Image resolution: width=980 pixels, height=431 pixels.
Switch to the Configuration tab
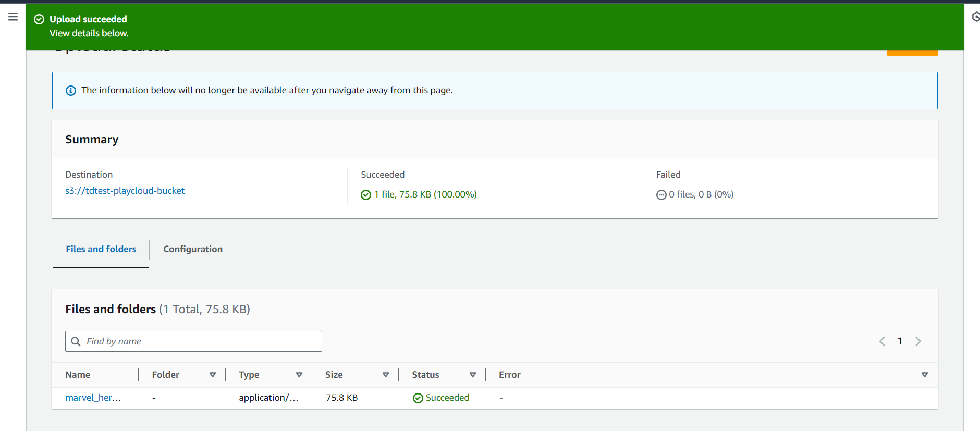pyautogui.click(x=193, y=249)
